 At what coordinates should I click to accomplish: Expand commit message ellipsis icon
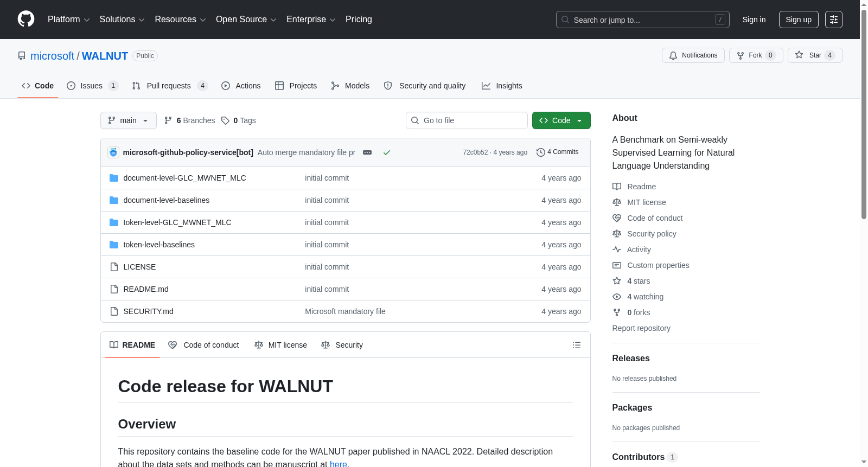click(x=367, y=152)
